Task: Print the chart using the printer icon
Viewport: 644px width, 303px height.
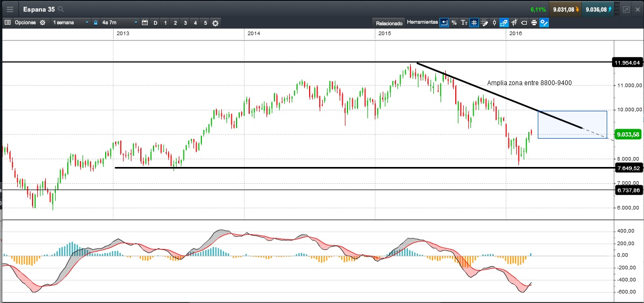Action: pos(534,23)
